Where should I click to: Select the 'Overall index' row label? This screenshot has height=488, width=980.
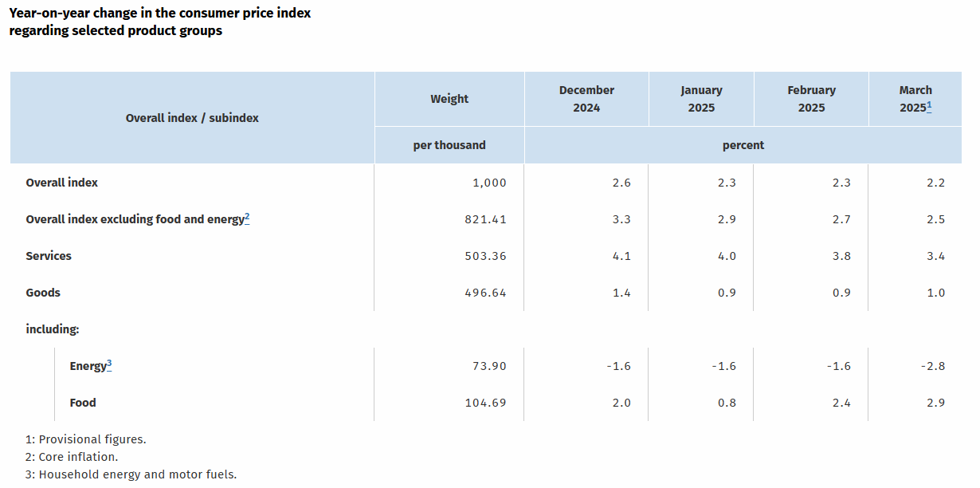[62, 183]
